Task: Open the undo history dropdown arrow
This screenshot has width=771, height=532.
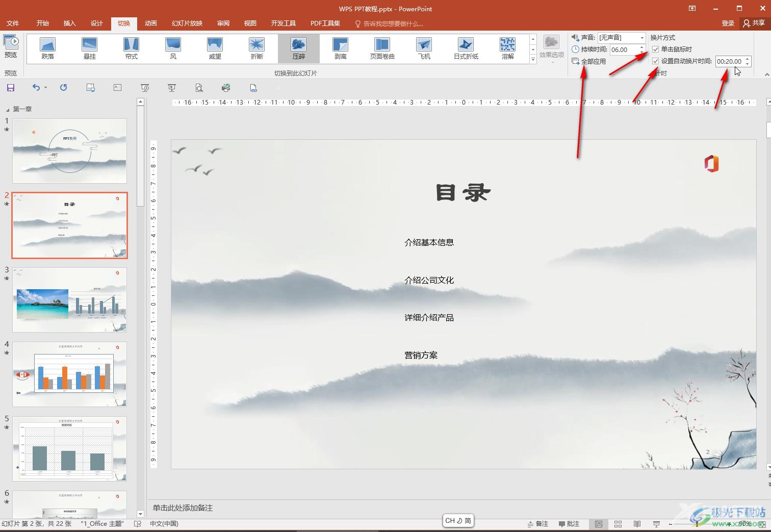Action: click(45, 88)
